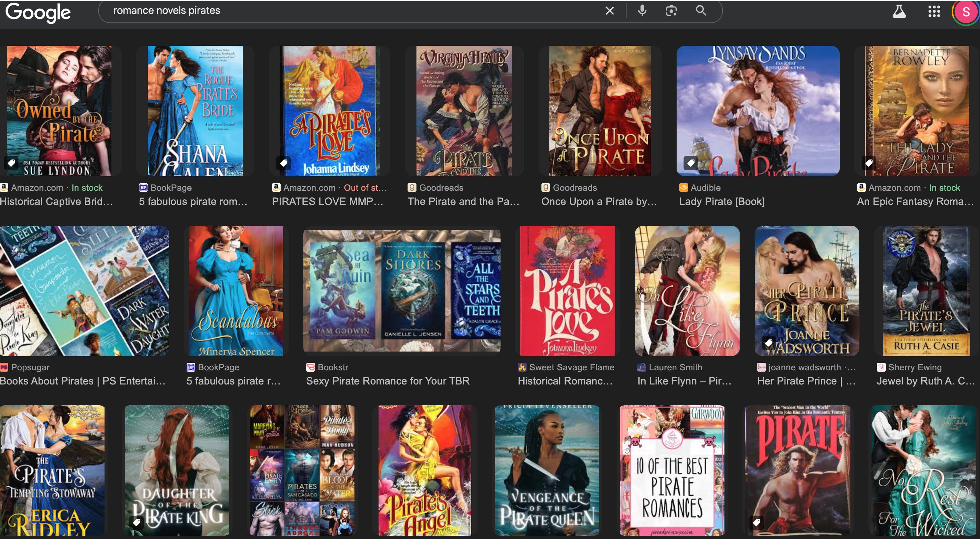This screenshot has width=980, height=539.
Task: Open Books About Pirates Popsugar link
Action: pos(82,381)
